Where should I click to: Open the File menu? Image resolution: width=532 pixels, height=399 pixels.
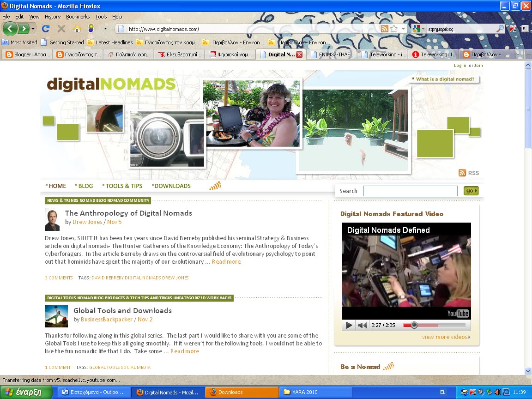pyautogui.click(x=6, y=17)
